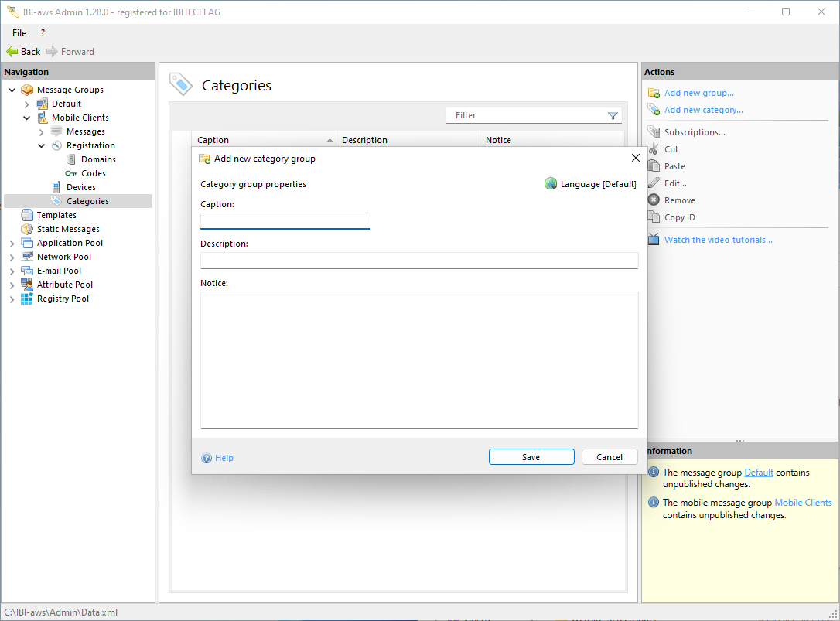Click the Language globe icon

click(x=551, y=184)
